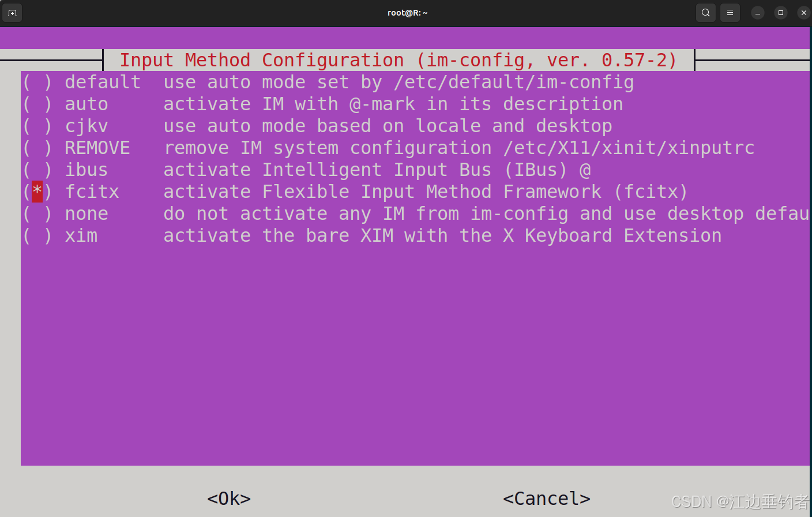The height and width of the screenshot is (517, 812).
Task: Confirm with the Ok button
Action: pyautogui.click(x=229, y=499)
